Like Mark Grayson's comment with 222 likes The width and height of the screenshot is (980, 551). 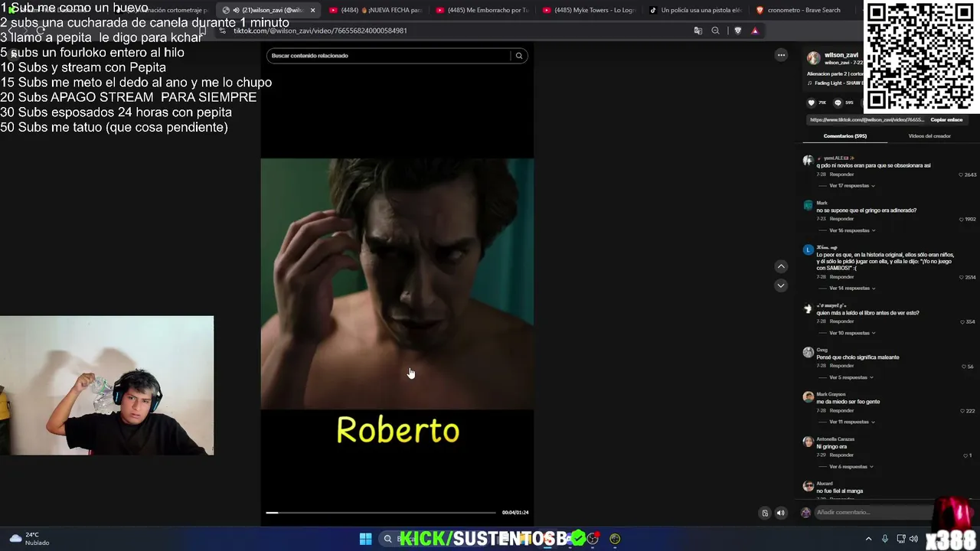[963, 411]
